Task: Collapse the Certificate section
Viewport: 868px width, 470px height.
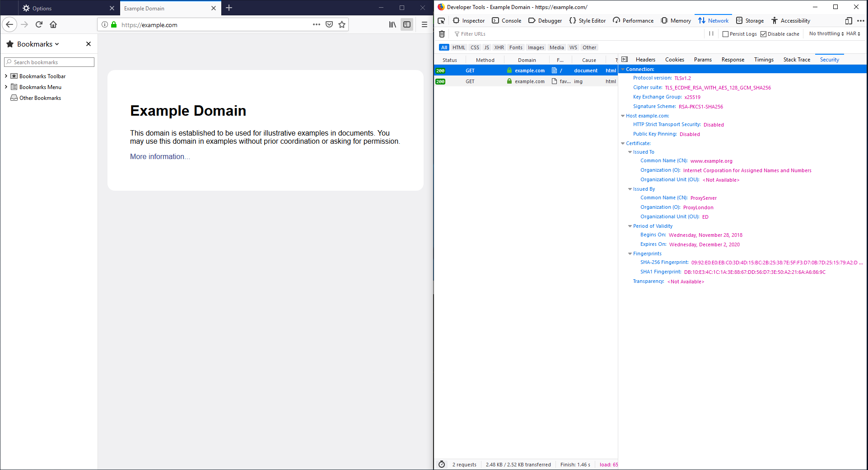Action: 623,143
